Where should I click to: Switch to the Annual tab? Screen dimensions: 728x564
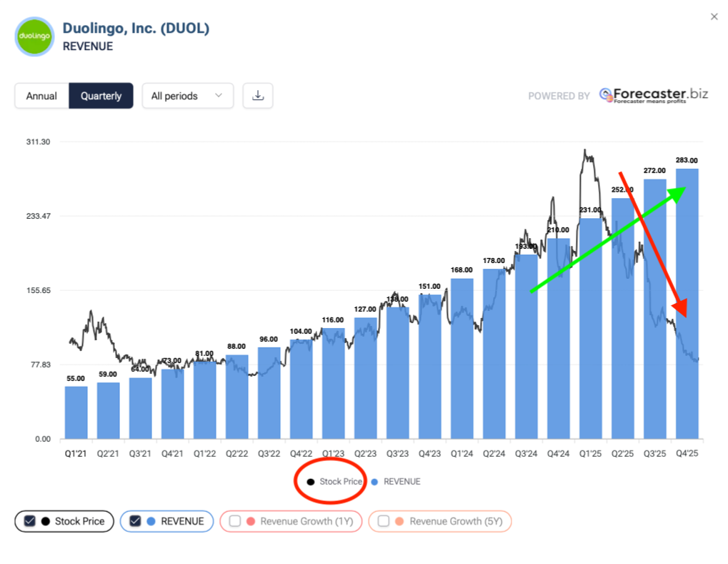[41, 96]
